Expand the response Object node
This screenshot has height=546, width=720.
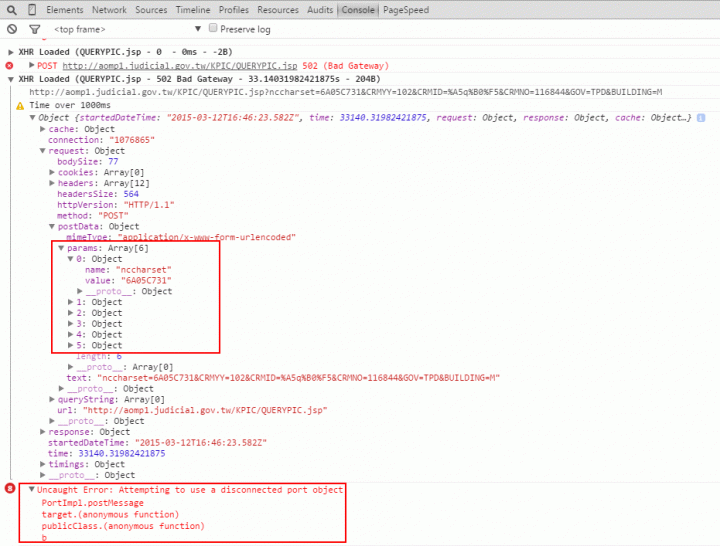tap(43, 432)
